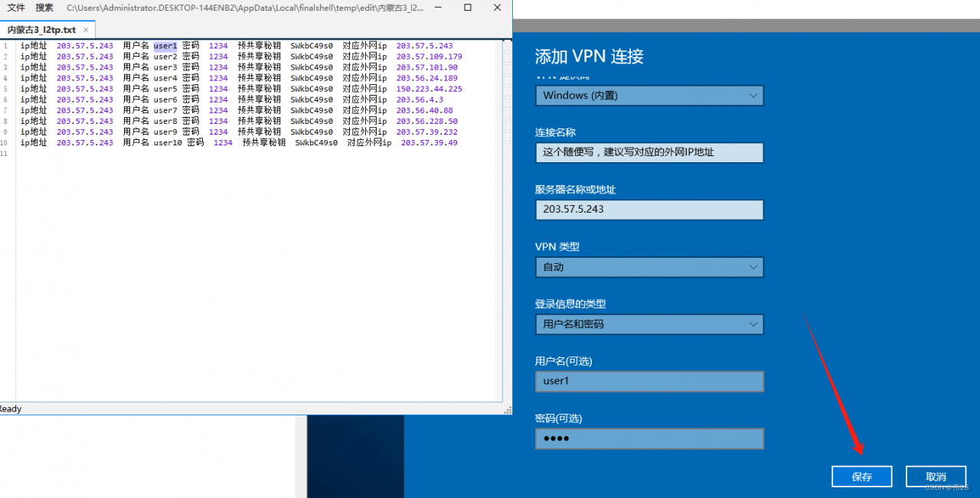Viewport: 980px width, 498px height.
Task: Click into the 密码 password field
Action: (649, 438)
